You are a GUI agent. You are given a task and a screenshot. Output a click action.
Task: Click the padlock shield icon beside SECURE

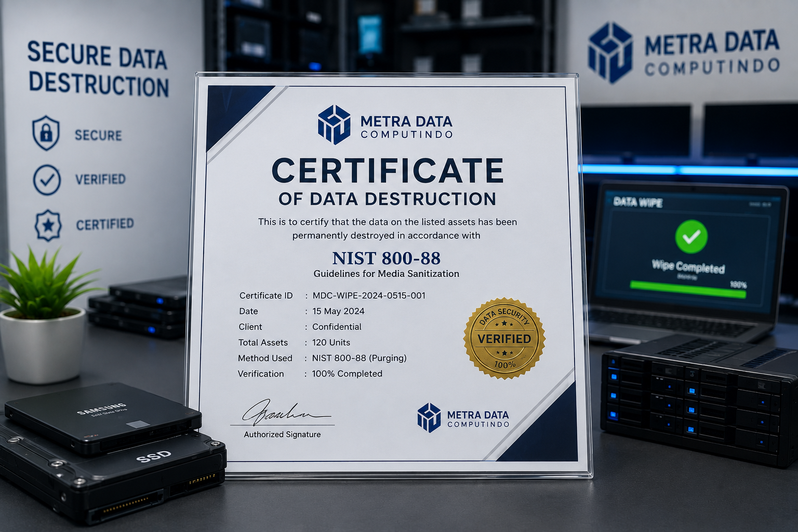pos(46,133)
